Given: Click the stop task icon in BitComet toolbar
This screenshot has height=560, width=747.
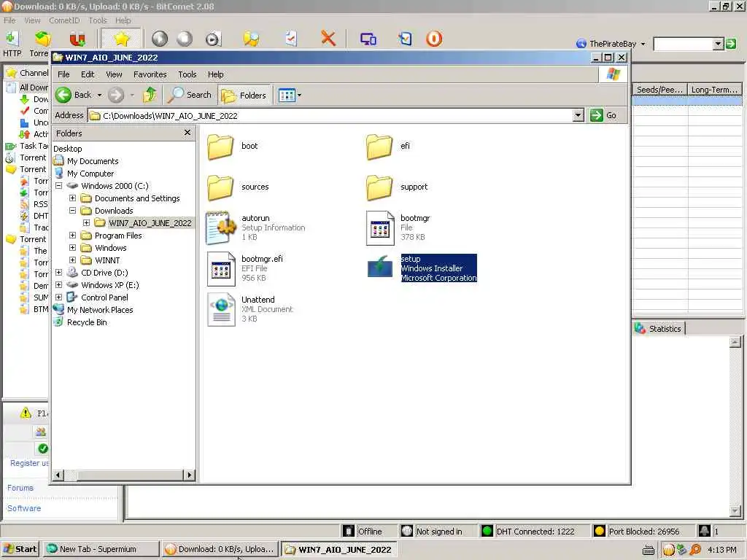Looking at the screenshot, I should coord(185,39).
